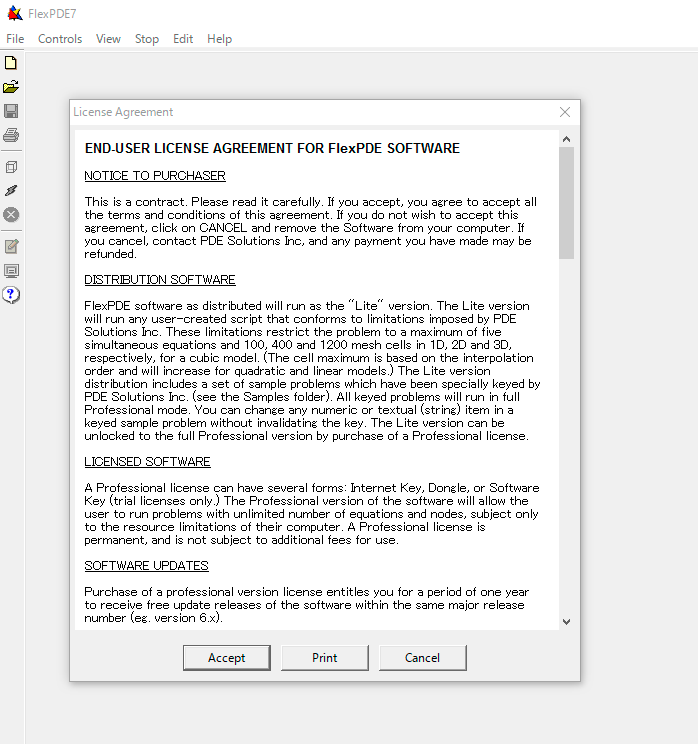The width and height of the screenshot is (698, 744).
Task: Click the New Script file icon
Action: (x=12, y=63)
